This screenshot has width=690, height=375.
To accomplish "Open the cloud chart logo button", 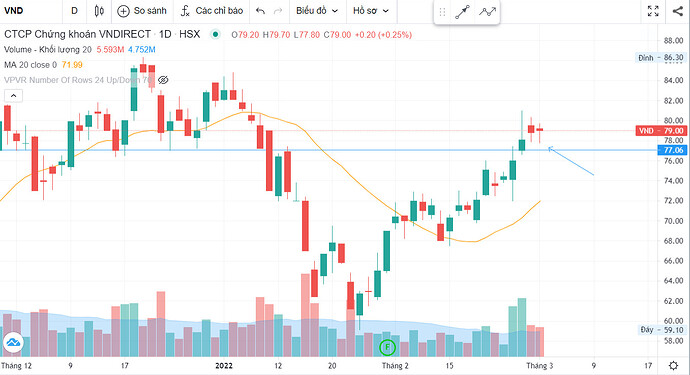I will click(x=13, y=342).
